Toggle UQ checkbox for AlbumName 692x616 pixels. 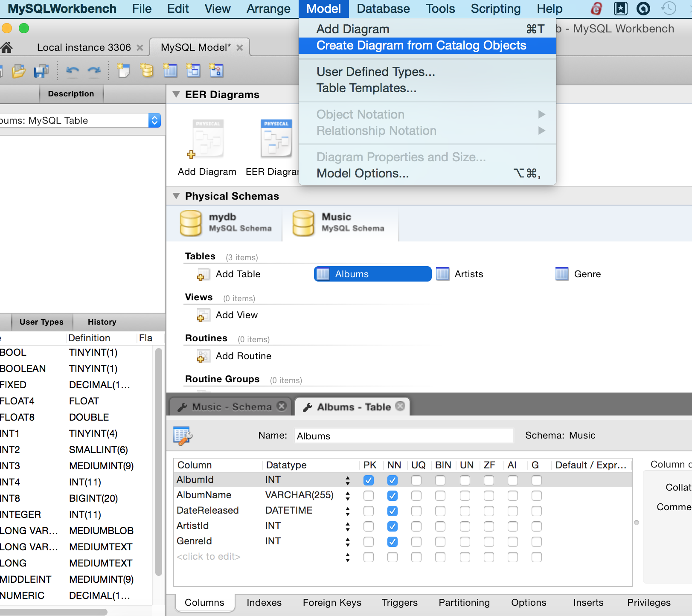[416, 496]
